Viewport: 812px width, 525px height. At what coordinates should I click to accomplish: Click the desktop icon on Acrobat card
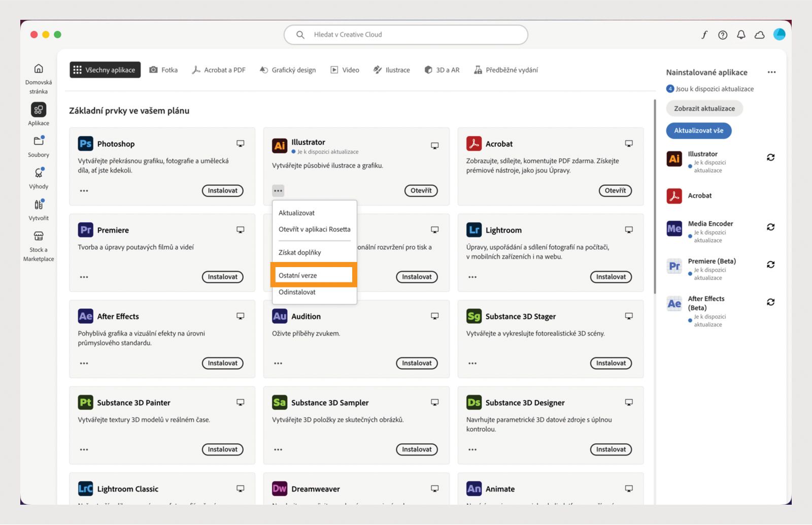pyautogui.click(x=629, y=144)
